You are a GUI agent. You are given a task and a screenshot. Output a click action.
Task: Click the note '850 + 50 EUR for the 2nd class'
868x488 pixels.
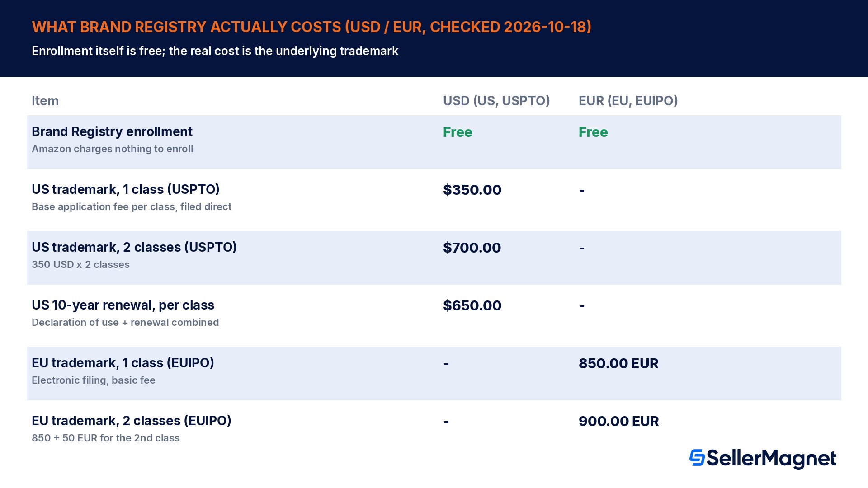click(x=106, y=438)
